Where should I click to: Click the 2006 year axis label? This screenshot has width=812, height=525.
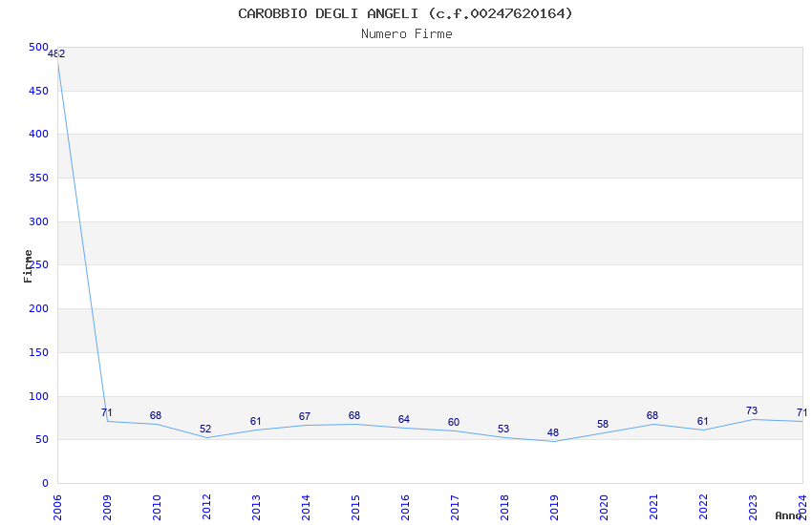pos(57,508)
